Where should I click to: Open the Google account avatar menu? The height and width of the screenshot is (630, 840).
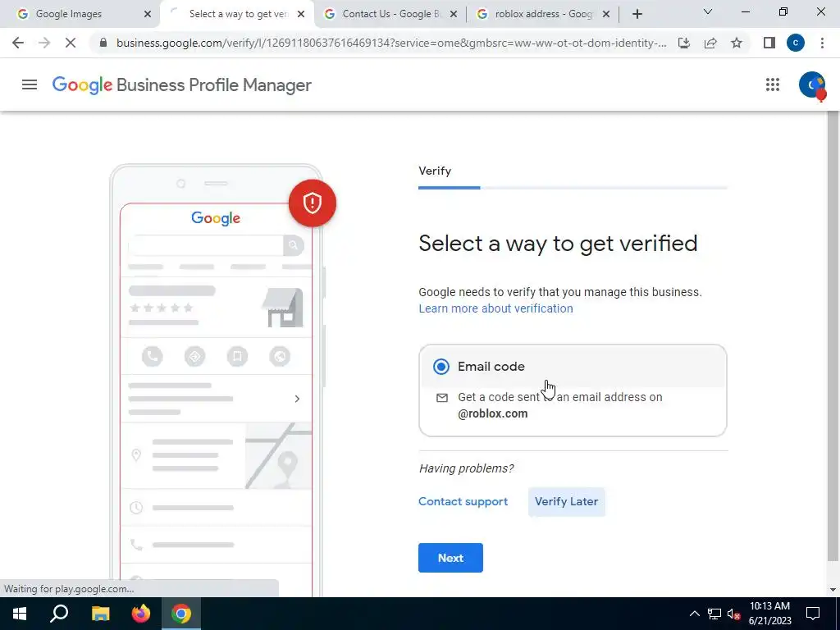tap(811, 84)
